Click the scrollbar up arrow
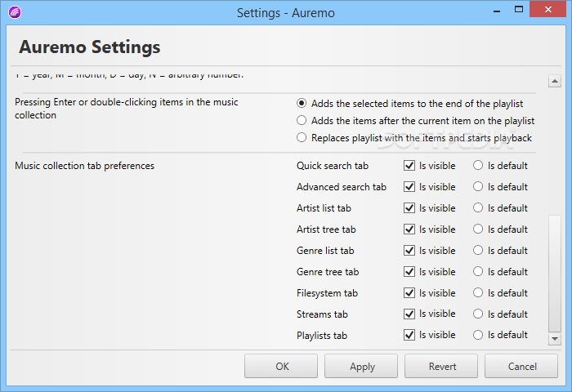Screen dimensions: 572x392 pos(555,81)
